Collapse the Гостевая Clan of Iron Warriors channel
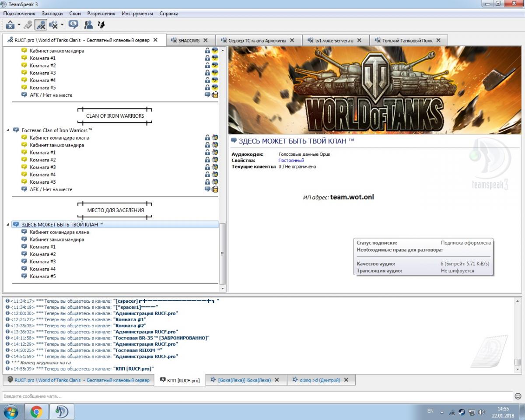This screenshot has width=525, height=420. point(8,130)
